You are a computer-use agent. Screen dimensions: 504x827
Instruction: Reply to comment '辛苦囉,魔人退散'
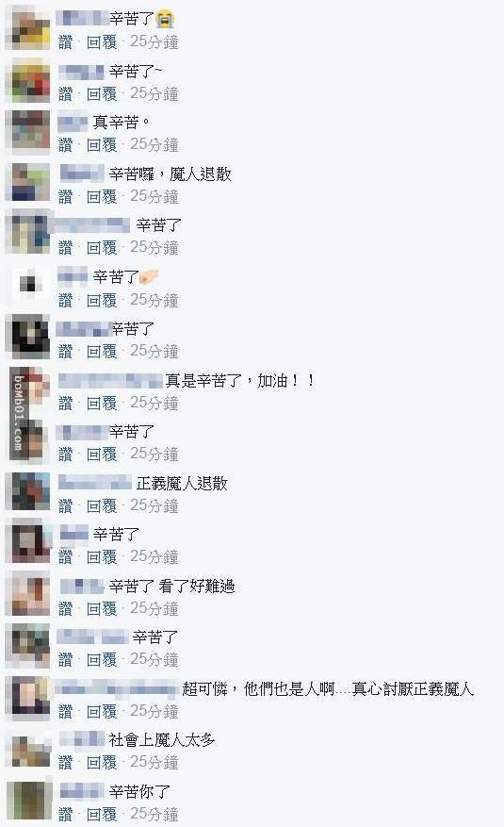pos(101,197)
